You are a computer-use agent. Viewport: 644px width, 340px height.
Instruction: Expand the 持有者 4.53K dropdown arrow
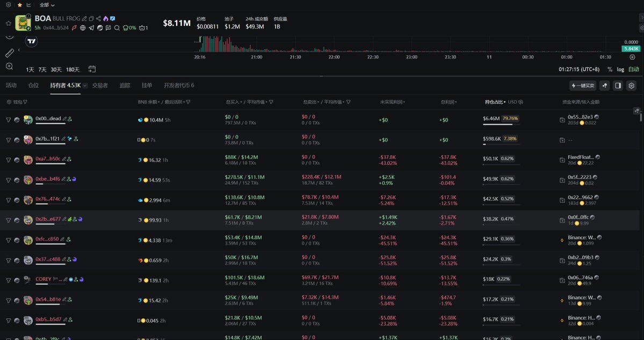point(85,85)
